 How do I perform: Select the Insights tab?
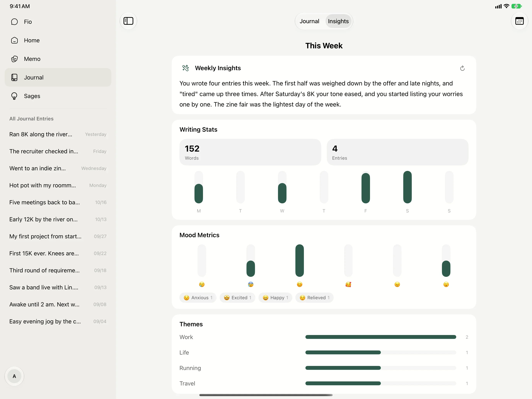[x=338, y=21]
